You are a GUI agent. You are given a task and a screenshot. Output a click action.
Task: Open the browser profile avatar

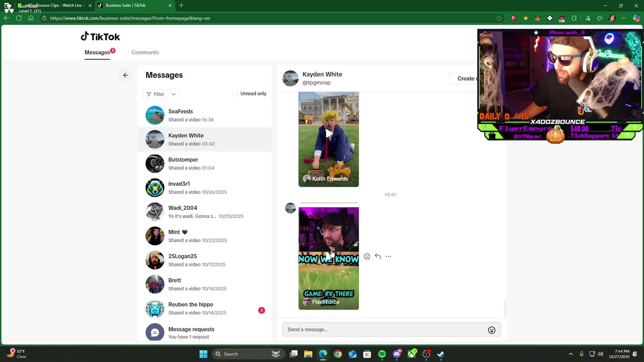[612, 18]
